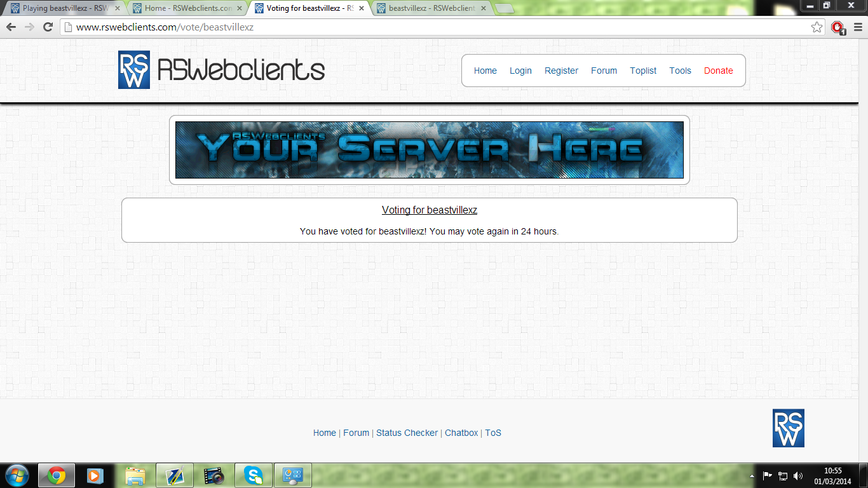
Task: Click the Chrome icon in the taskbar
Action: tap(57, 475)
